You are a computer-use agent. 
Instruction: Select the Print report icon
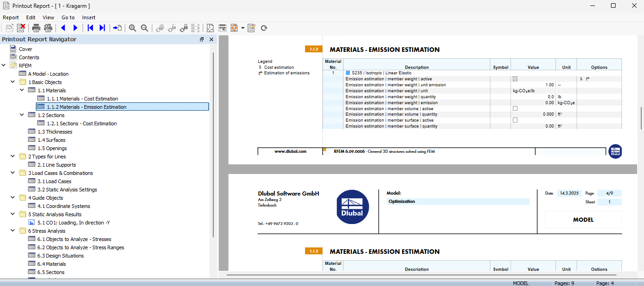click(36, 28)
